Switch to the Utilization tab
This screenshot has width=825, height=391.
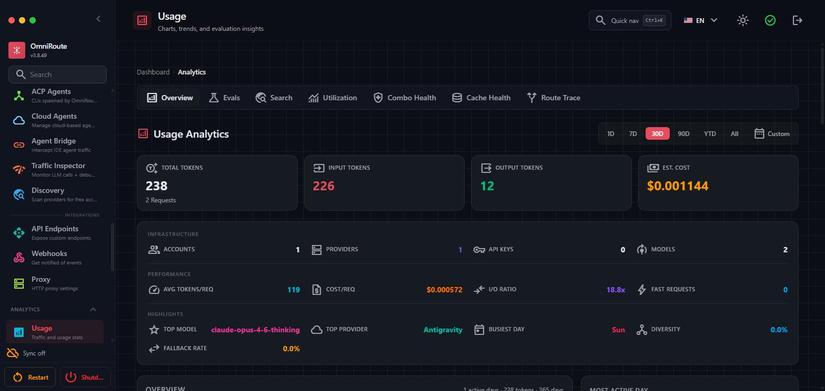(333, 98)
